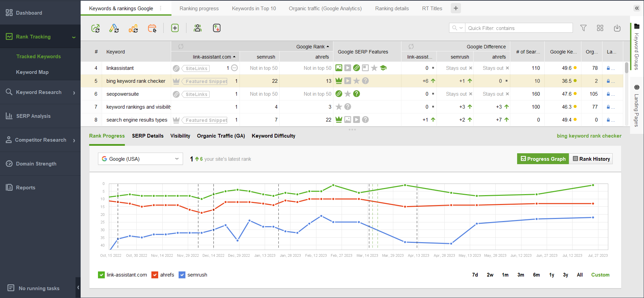
Task: Select the Custom chart range
Action: tap(600, 275)
